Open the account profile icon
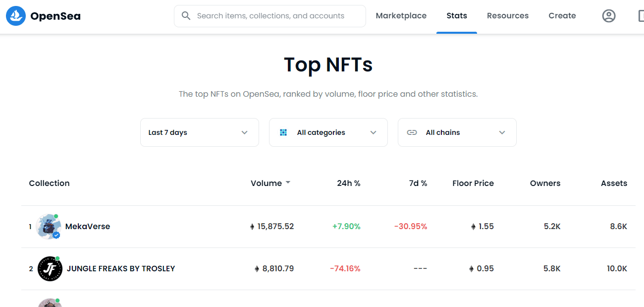 (609, 16)
